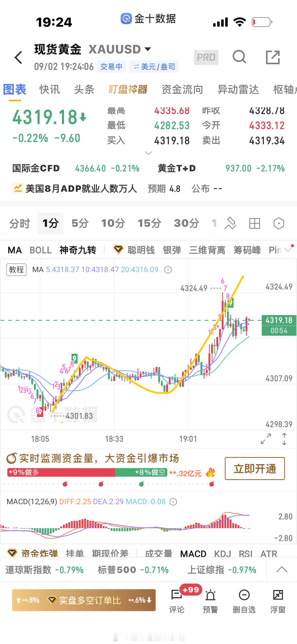Tap the ADP data calendar icon
Viewport: 297px width, 644px height.
pos(18,188)
